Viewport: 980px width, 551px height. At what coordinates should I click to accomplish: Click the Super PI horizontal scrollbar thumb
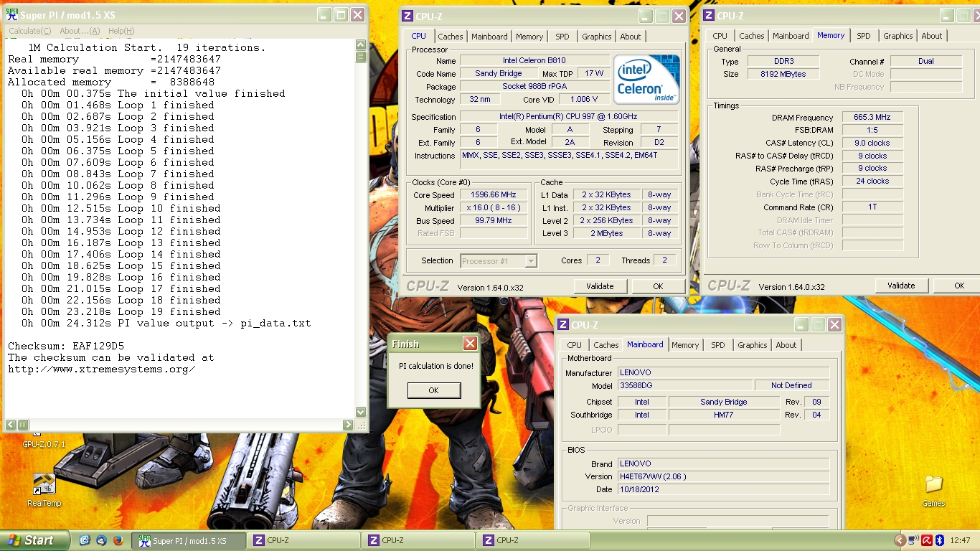(24, 425)
